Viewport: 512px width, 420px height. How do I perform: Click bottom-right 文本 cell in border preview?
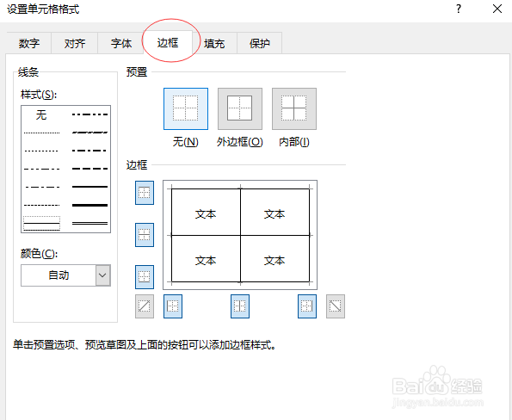coord(275,260)
